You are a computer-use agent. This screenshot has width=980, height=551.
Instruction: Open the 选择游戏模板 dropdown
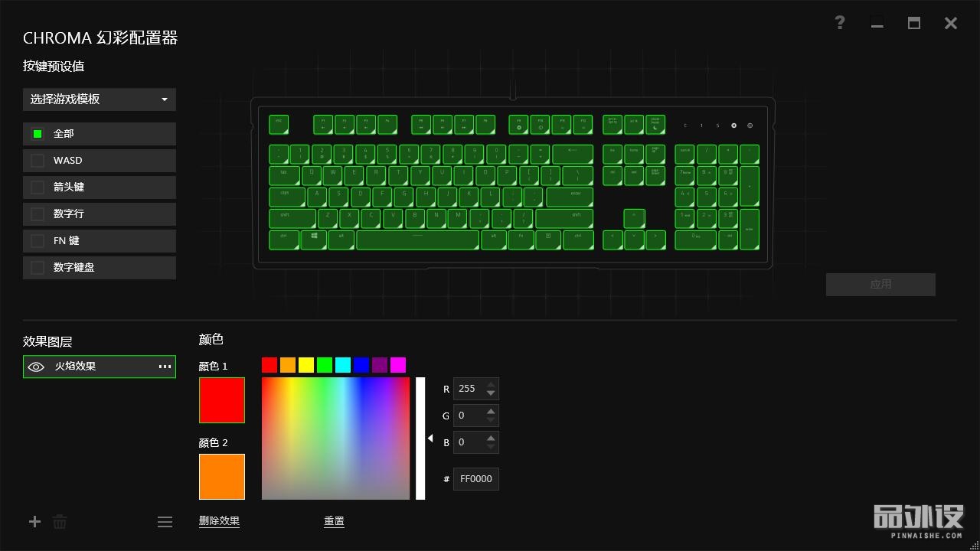[100, 99]
